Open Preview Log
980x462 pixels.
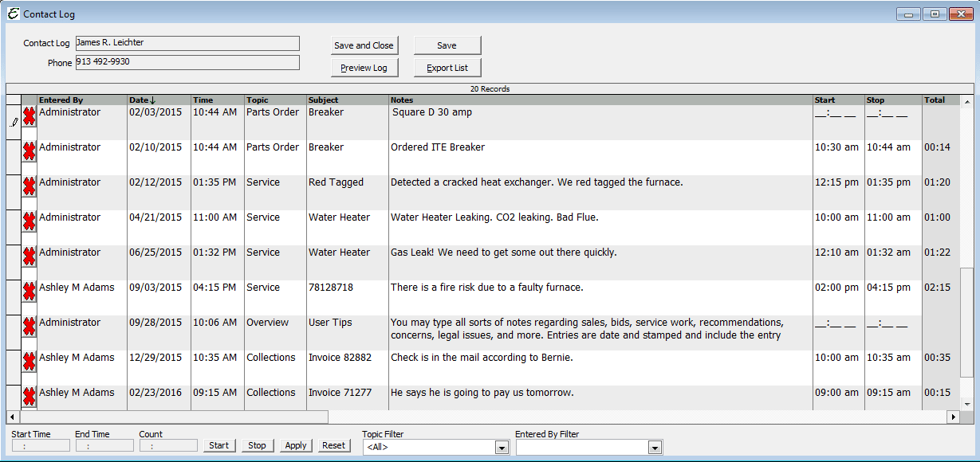click(364, 67)
